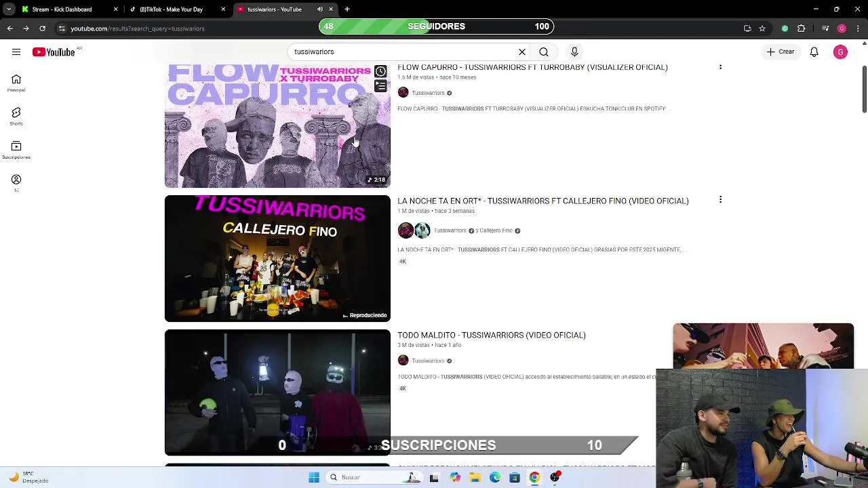This screenshot has width=868, height=488.
Task: Open the Tú profile section in sidebar
Action: 16,183
